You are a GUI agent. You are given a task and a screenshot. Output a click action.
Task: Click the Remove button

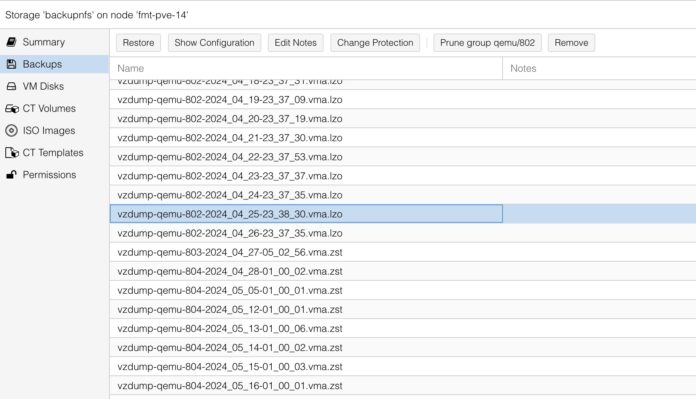571,43
